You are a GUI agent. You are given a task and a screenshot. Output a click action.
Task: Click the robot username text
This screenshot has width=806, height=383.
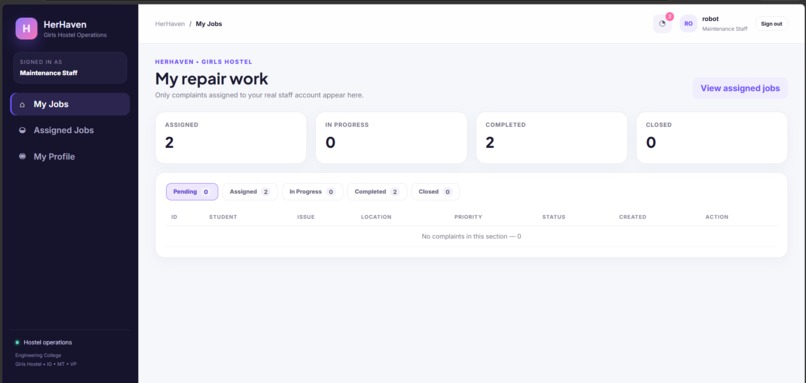[x=710, y=19]
